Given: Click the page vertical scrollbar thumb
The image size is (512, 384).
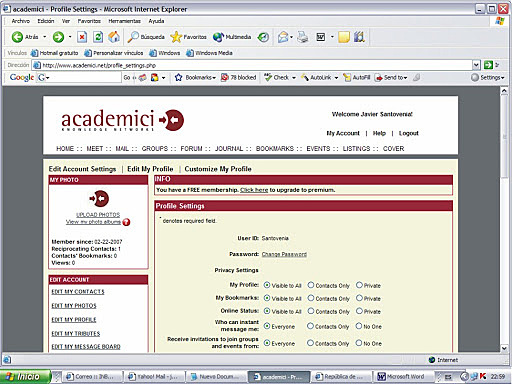Looking at the screenshot, I should 504,137.
